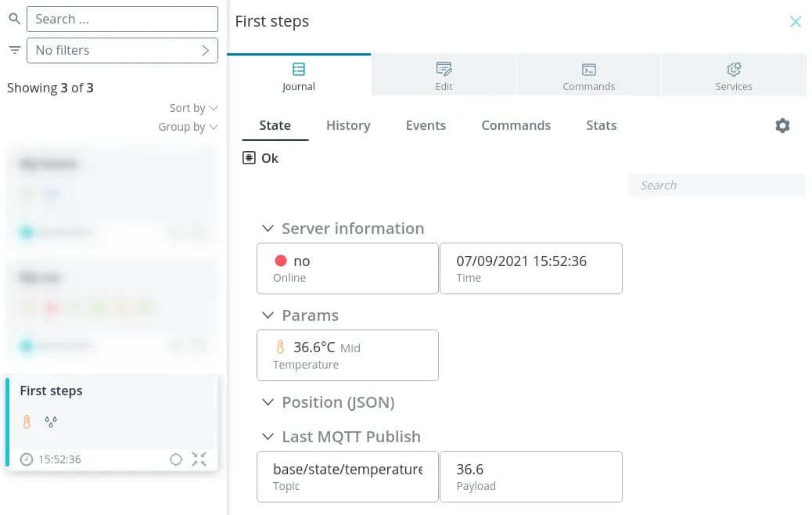Switch to the Services tab
The image size is (812, 515).
pos(733,76)
